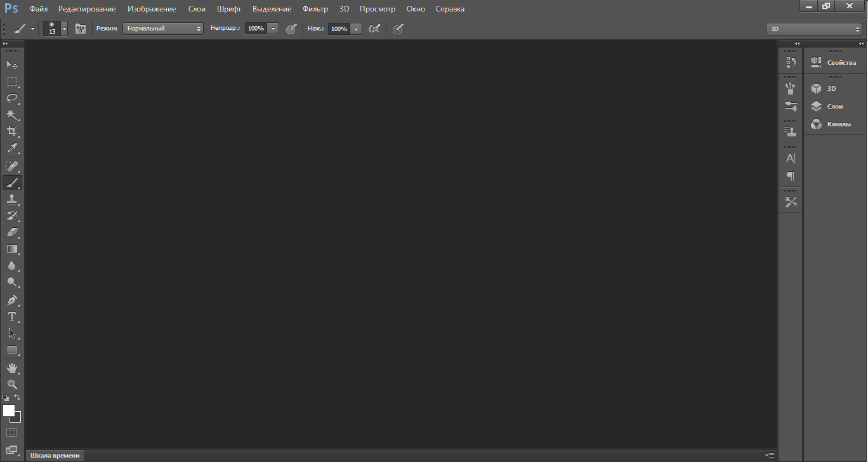Open the tool preset picker arrow
The image size is (868, 462).
(x=32, y=29)
